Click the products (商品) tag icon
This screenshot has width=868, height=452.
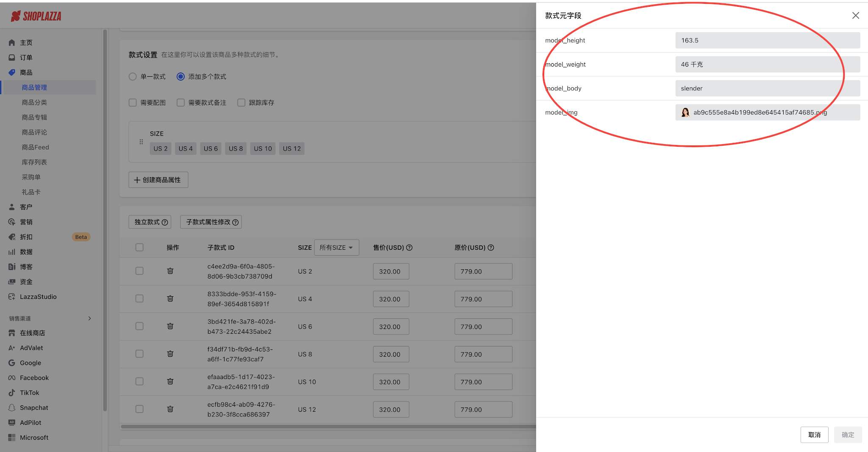tap(12, 73)
